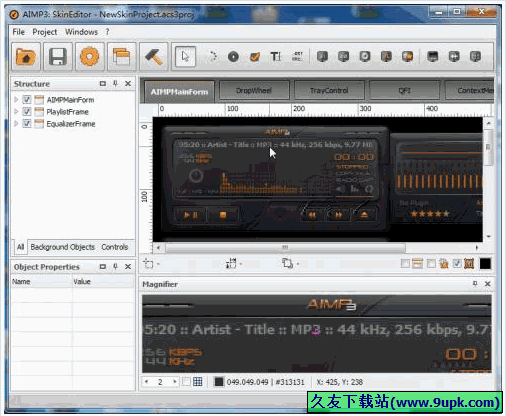
Task: Toggle first checkbox in canvas options bar
Action: 405,264
